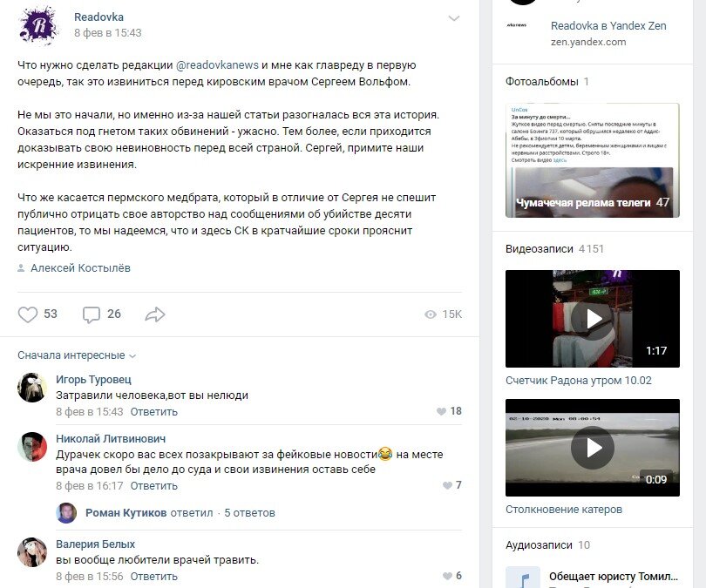Expand Сначала интересные sorting dropdown
The image size is (706, 588).
(77, 355)
